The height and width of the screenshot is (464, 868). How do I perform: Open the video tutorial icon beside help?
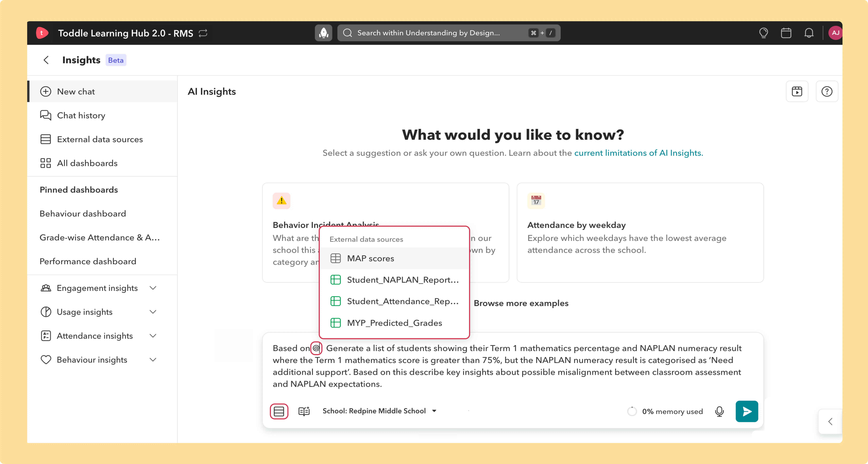(x=797, y=92)
